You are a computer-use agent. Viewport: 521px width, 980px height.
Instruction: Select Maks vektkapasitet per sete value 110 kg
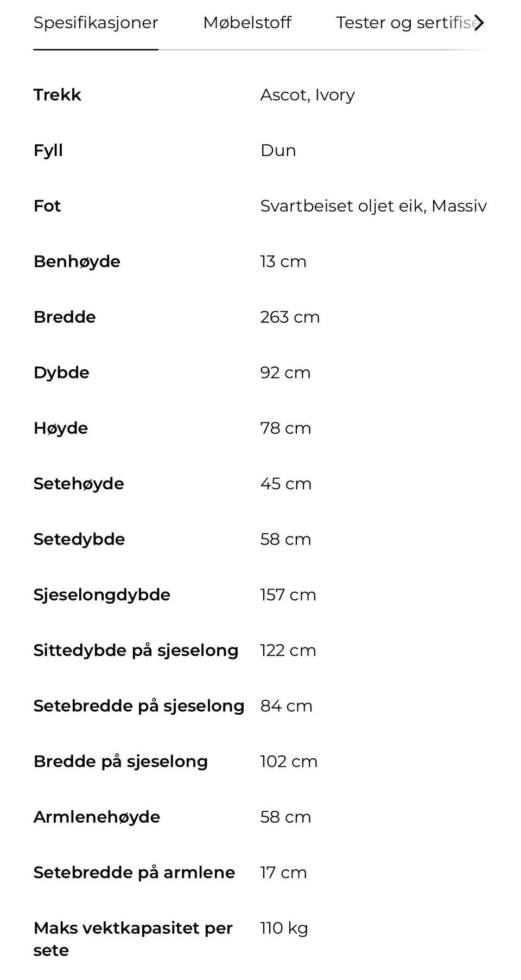(283, 928)
